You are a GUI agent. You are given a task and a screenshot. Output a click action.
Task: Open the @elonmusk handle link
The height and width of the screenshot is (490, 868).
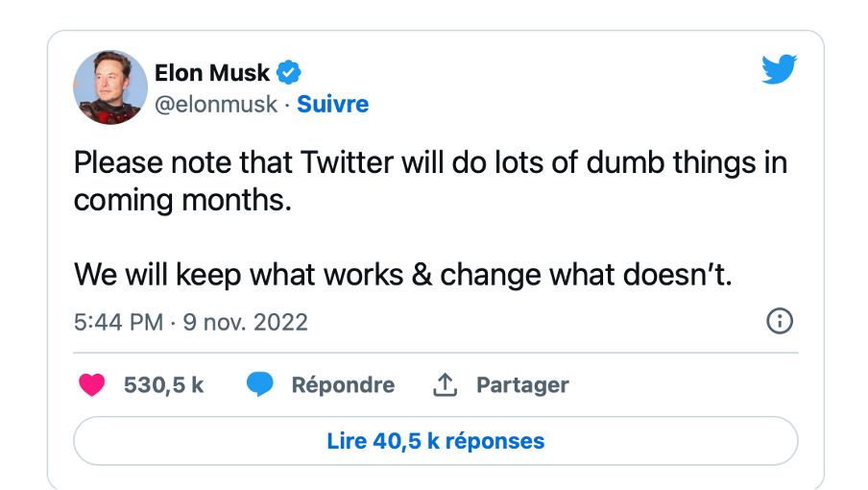pos(215,104)
